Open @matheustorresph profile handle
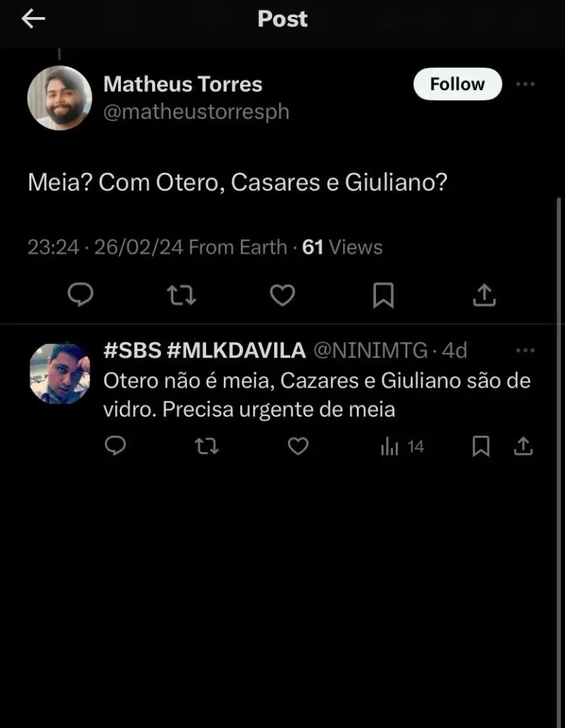Image resolution: width=565 pixels, height=728 pixels. 196,112
